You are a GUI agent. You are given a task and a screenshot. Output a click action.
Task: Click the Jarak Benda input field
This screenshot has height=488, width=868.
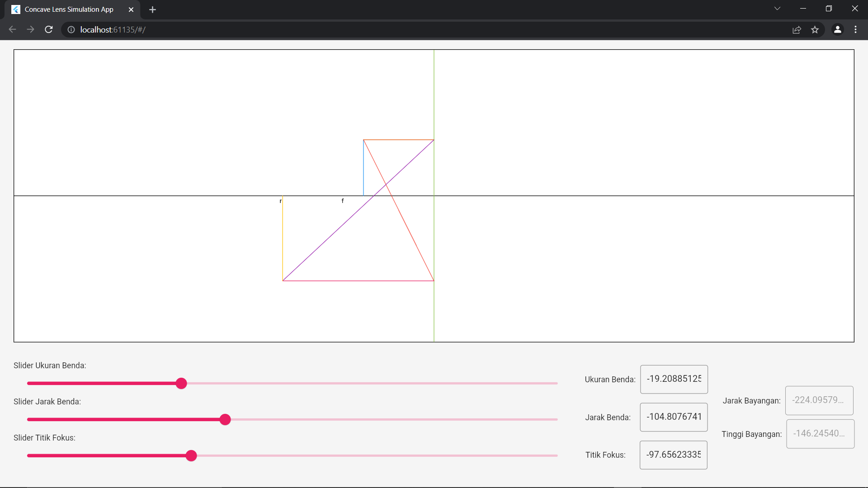[x=674, y=417]
